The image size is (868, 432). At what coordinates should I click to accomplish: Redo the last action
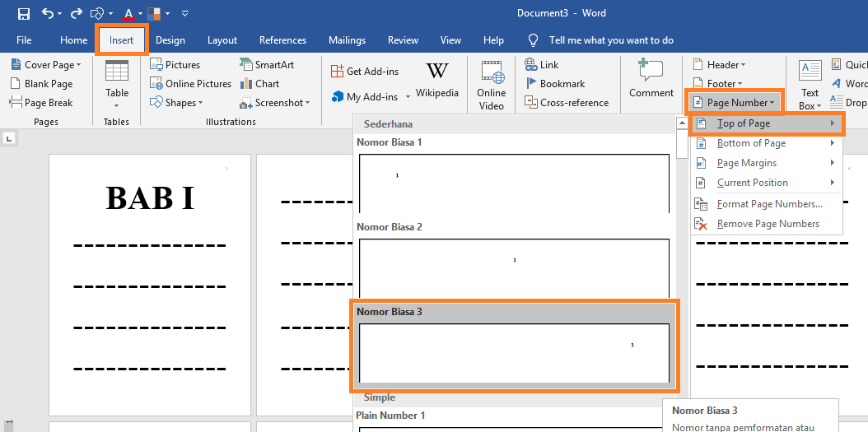77,13
